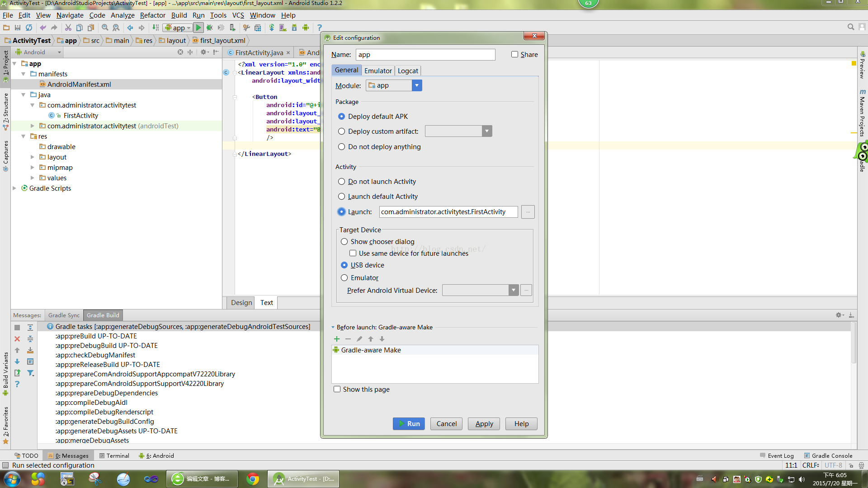Expand the layout folder in project tree

pos(32,157)
